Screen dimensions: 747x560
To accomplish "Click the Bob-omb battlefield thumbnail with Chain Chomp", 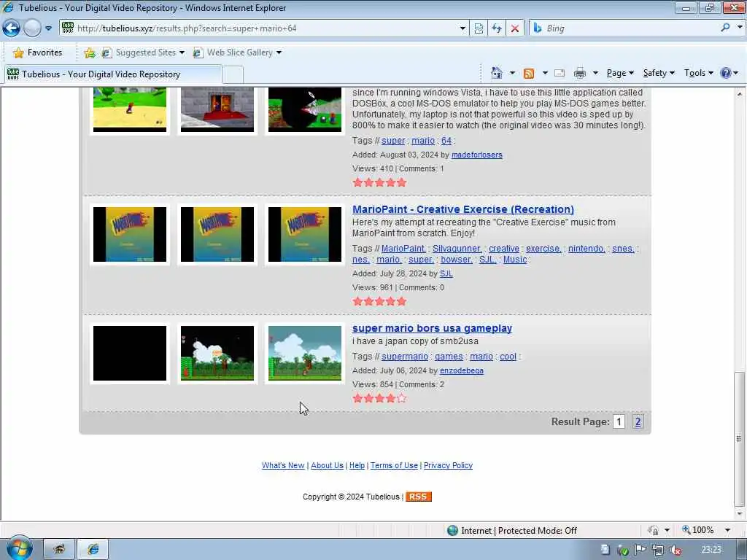I will (x=305, y=109).
